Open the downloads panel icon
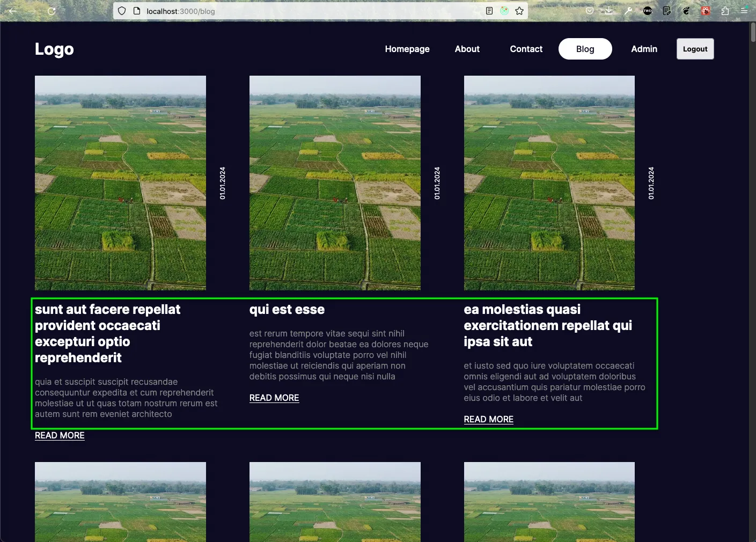This screenshot has width=756, height=542. point(609,11)
